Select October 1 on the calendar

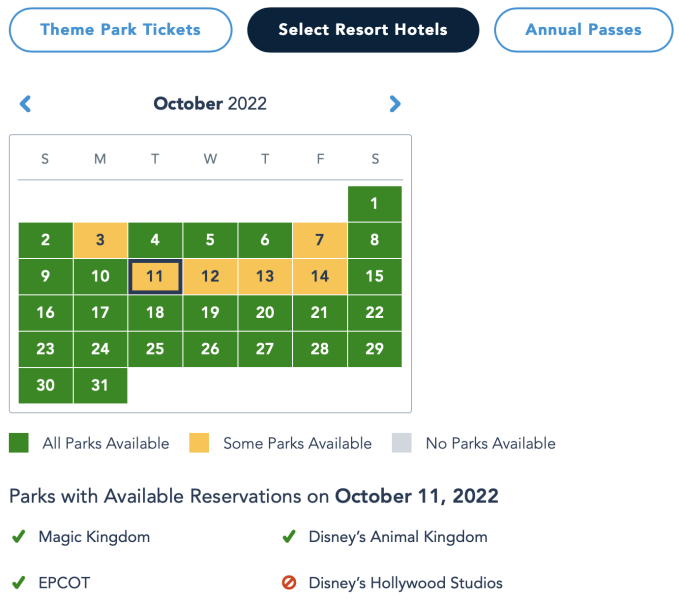375,204
